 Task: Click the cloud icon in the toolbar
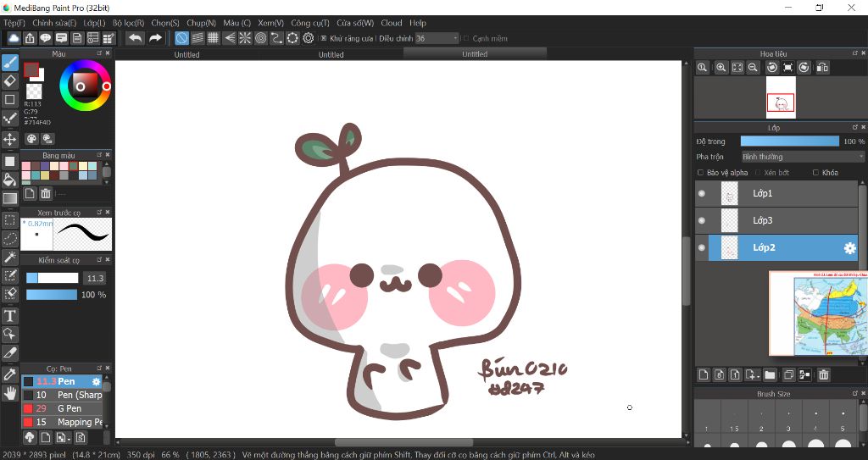(14, 37)
